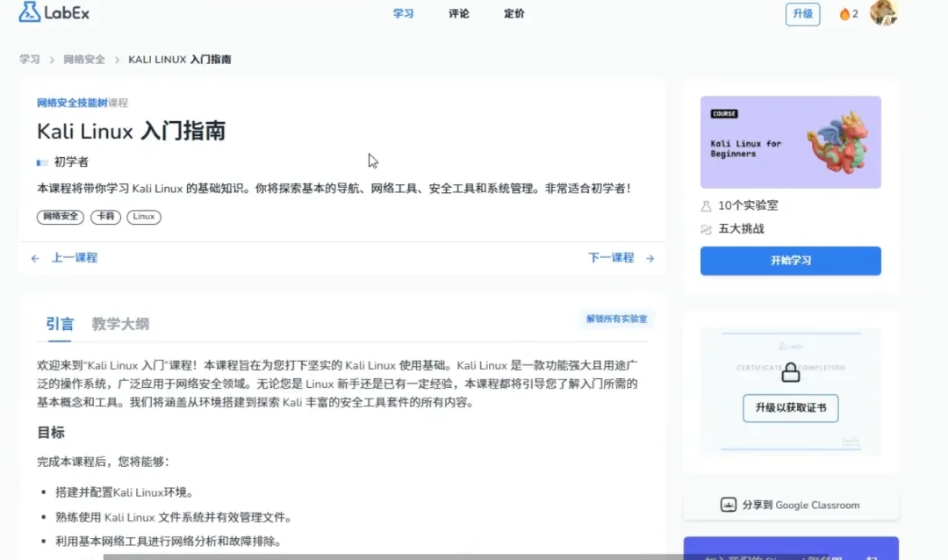Click the Linux tag
The width and height of the screenshot is (948, 560).
pyautogui.click(x=144, y=217)
